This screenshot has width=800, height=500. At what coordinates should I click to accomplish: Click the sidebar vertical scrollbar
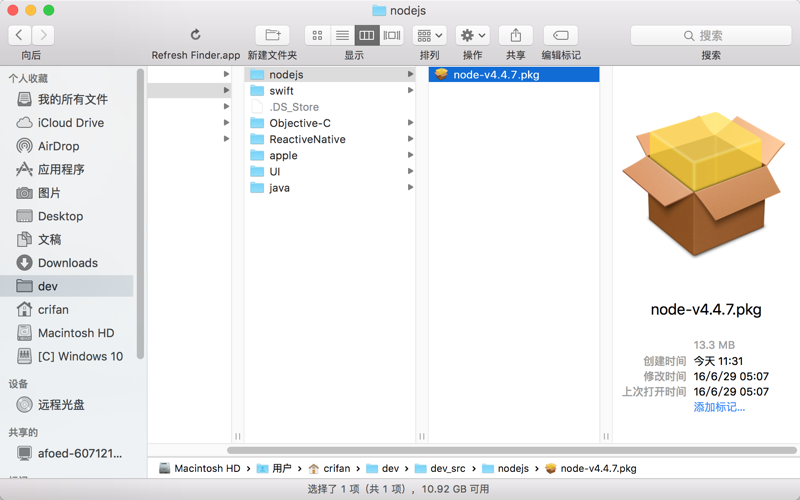140,214
